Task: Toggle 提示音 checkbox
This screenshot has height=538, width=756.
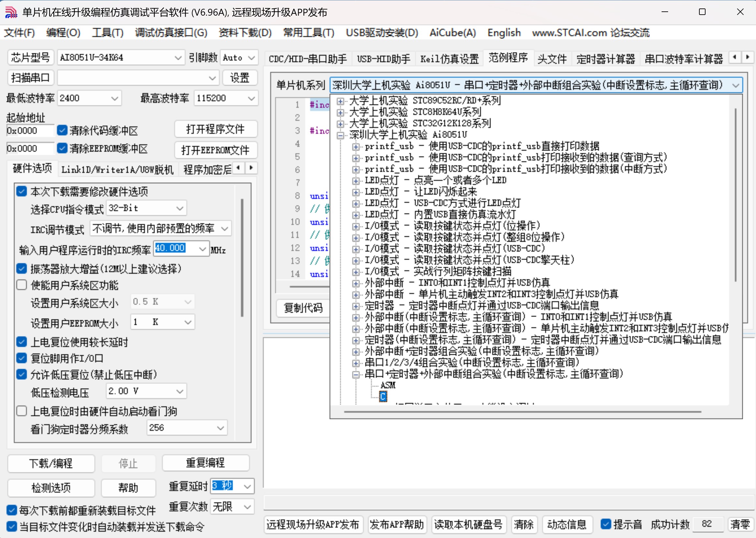Action: click(606, 524)
